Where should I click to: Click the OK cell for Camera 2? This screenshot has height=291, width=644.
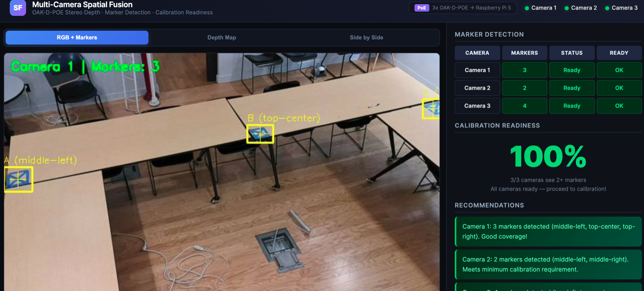(x=619, y=88)
